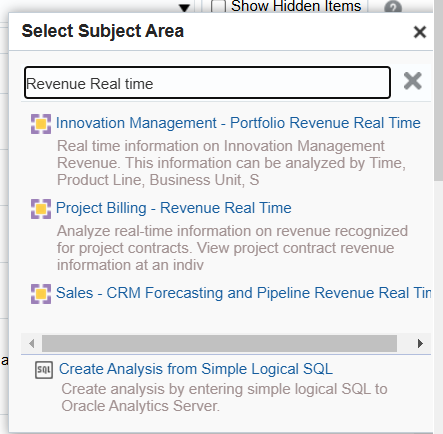Click the description 'Analyze real-time information on revenue'
The height and width of the screenshot is (434, 443).
(x=232, y=248)
